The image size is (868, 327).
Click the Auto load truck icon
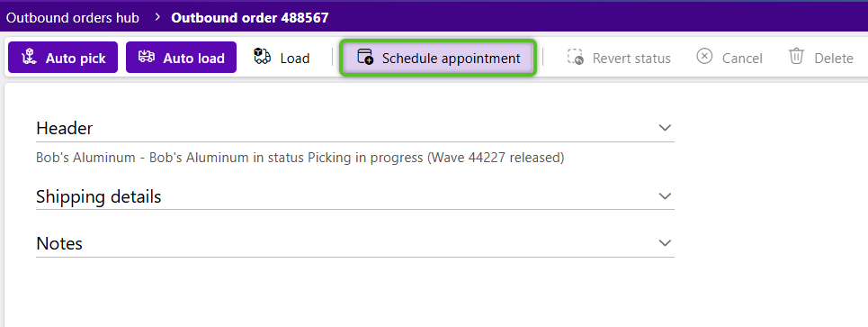146,57
